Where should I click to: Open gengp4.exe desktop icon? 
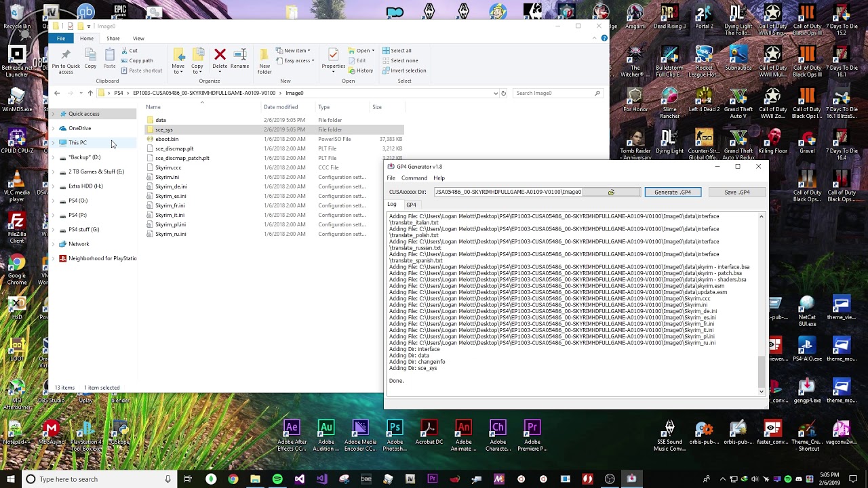(806, 390)
